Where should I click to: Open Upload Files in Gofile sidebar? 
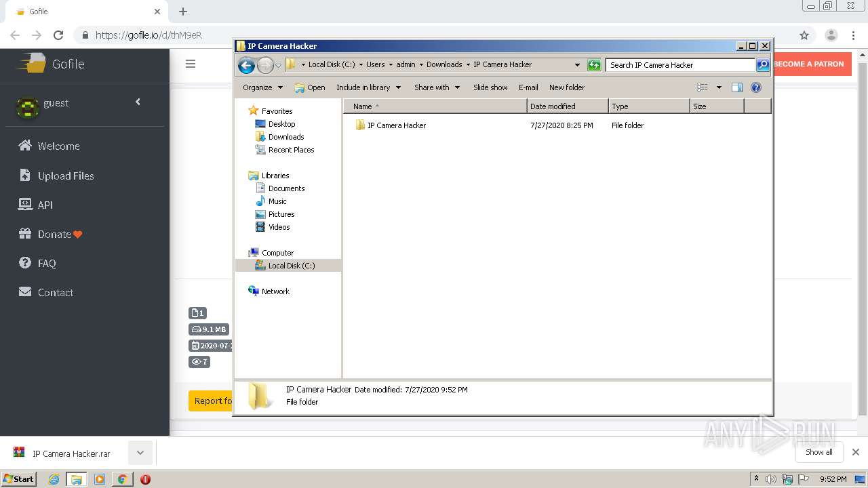56,176
